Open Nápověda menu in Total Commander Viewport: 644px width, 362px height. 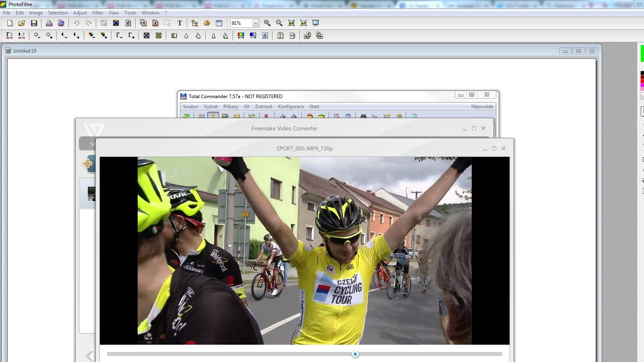[482, 107]
